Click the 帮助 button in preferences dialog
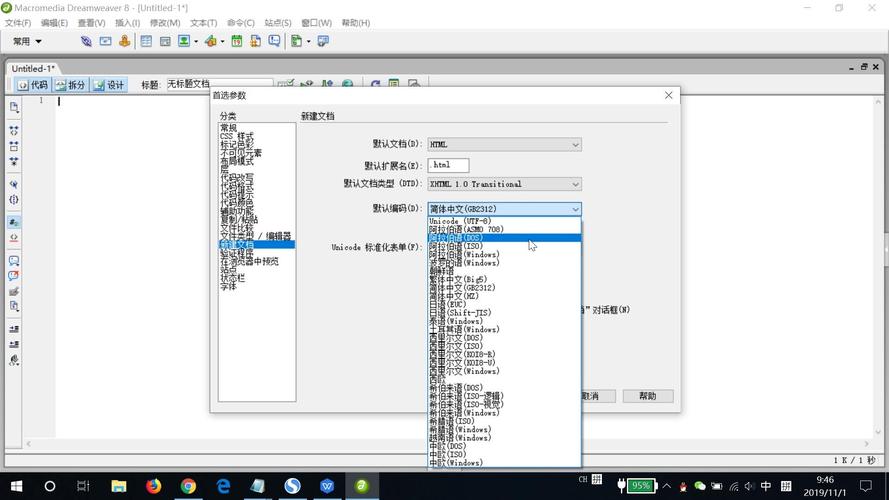Screen dimensions: 889x500 [647, 396]
